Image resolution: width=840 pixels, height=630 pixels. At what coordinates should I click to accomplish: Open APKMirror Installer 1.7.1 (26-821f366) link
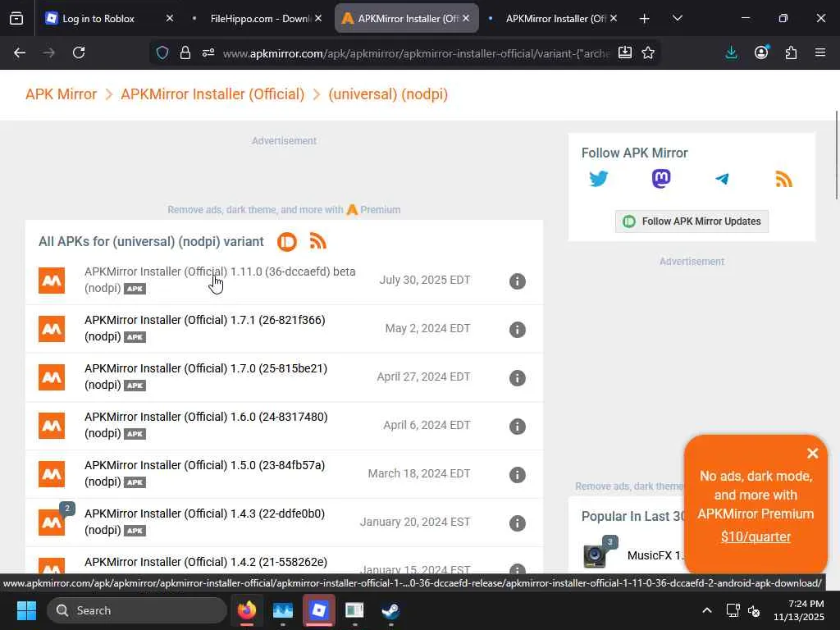204,328
